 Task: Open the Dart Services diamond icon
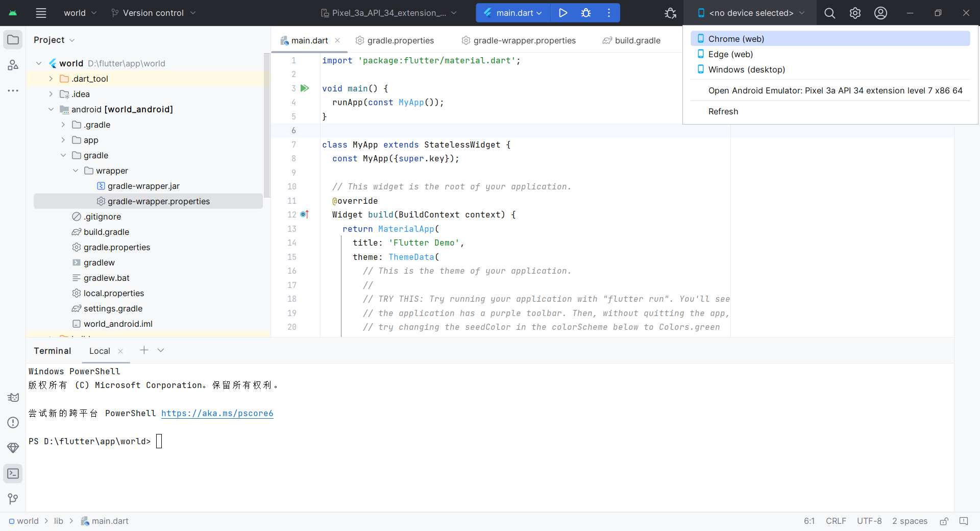click(x=13, y=448)
